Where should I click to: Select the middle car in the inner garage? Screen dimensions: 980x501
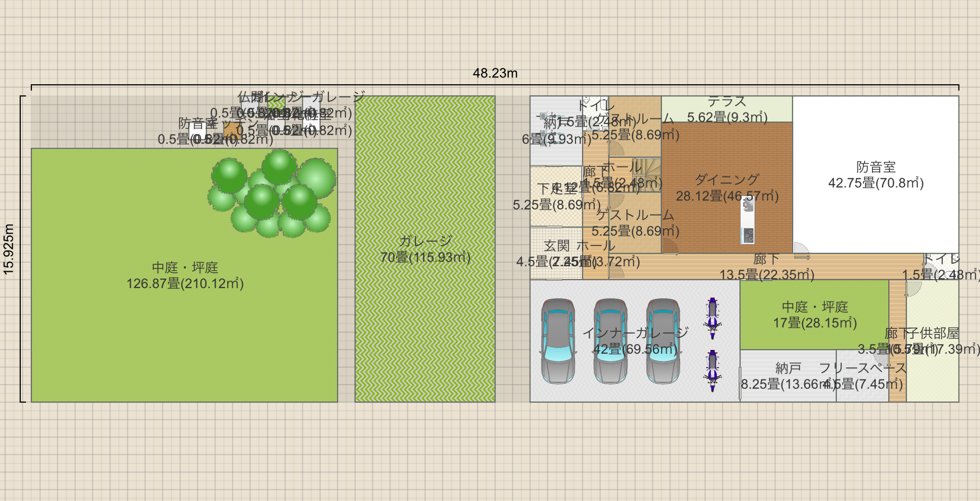click(611, 341)
